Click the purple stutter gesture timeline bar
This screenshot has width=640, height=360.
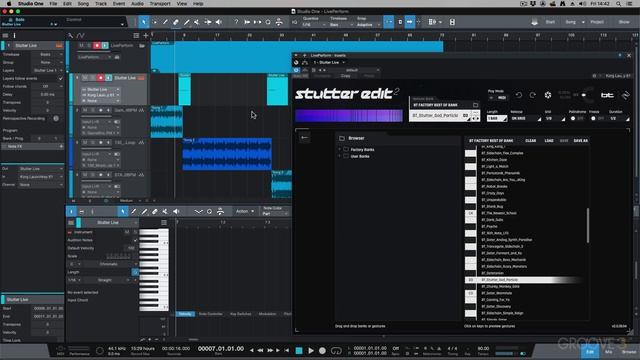click(x=349, y=116)
